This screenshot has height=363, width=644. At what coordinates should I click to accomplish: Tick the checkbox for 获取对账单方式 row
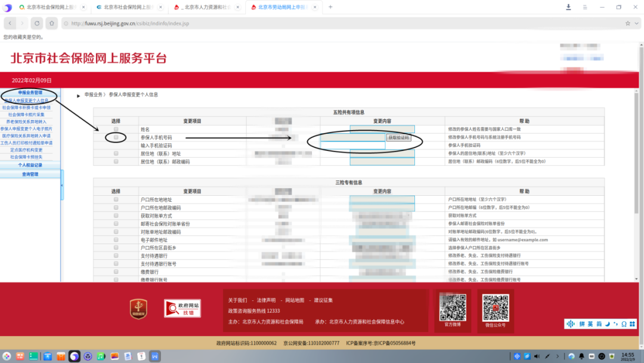coord(116,216)
